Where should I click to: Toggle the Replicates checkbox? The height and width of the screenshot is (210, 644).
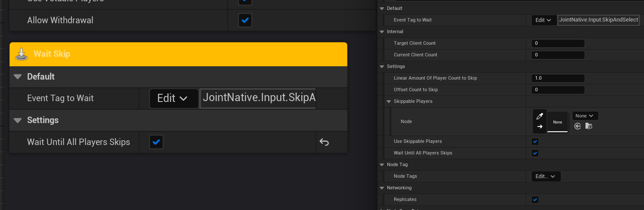point(535,200)
